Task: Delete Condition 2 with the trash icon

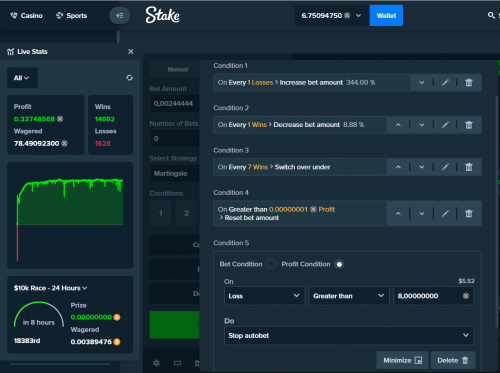Action: click(x=469, y=125)
